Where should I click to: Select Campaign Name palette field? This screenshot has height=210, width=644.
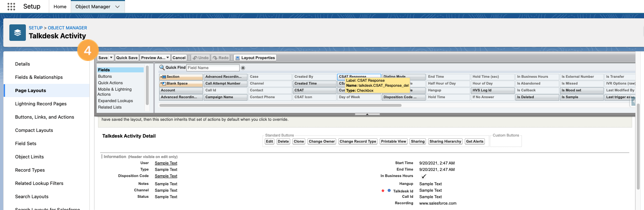226,97
